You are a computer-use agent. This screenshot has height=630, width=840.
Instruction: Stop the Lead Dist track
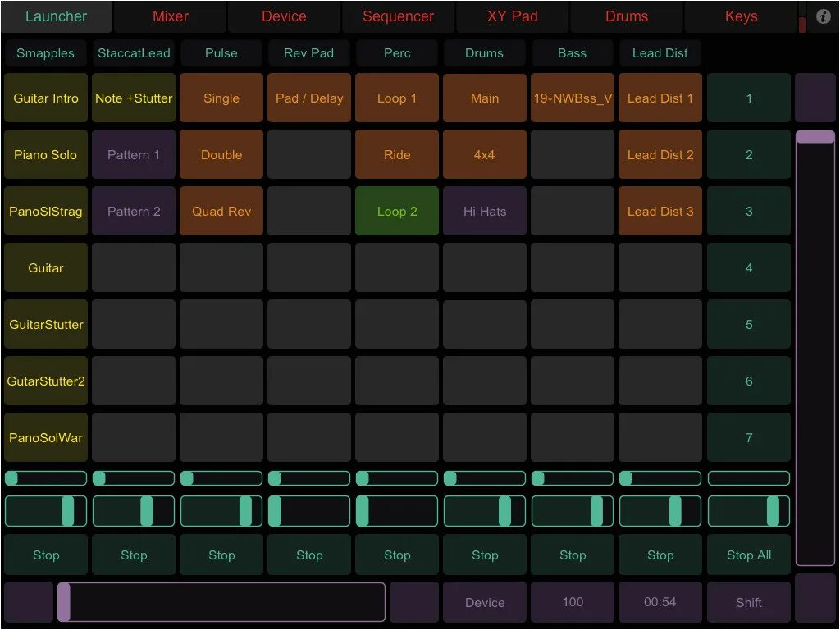tap(660, 555)
